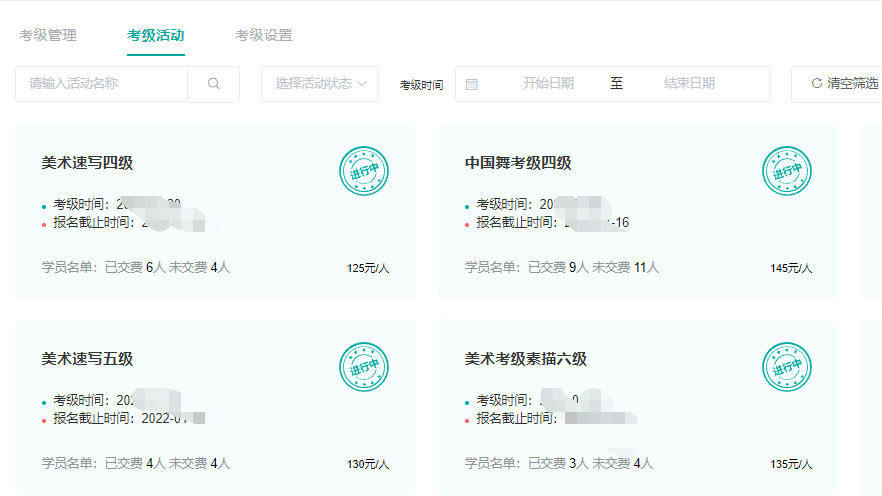Click the search magnifier icon button
The height and width of the screenshot is (496, 882).
213,84
